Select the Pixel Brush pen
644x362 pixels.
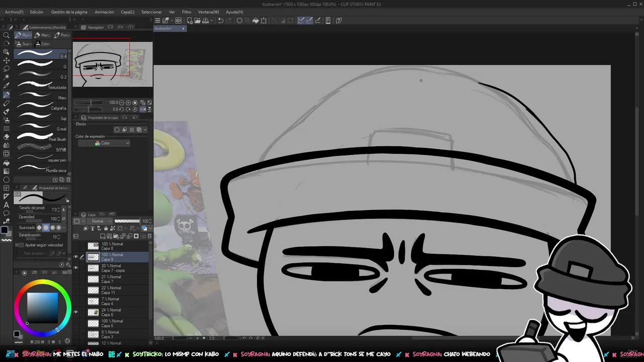41,137
